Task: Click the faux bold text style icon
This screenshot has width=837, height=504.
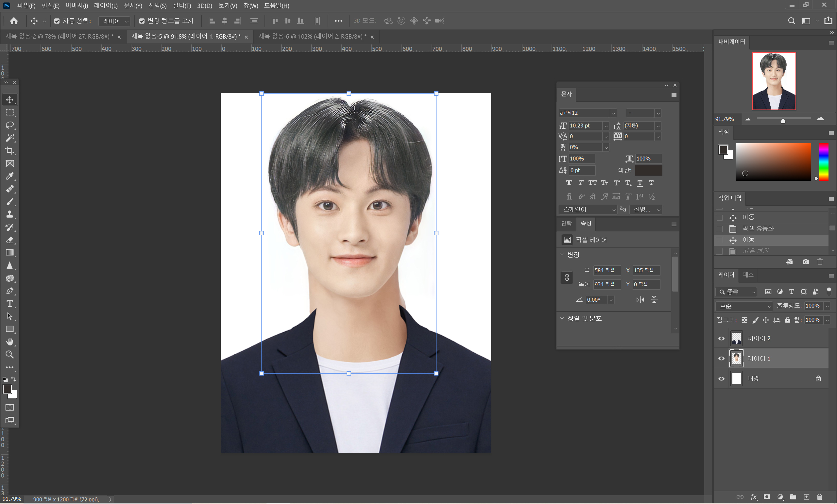Action: click(569, 183)
